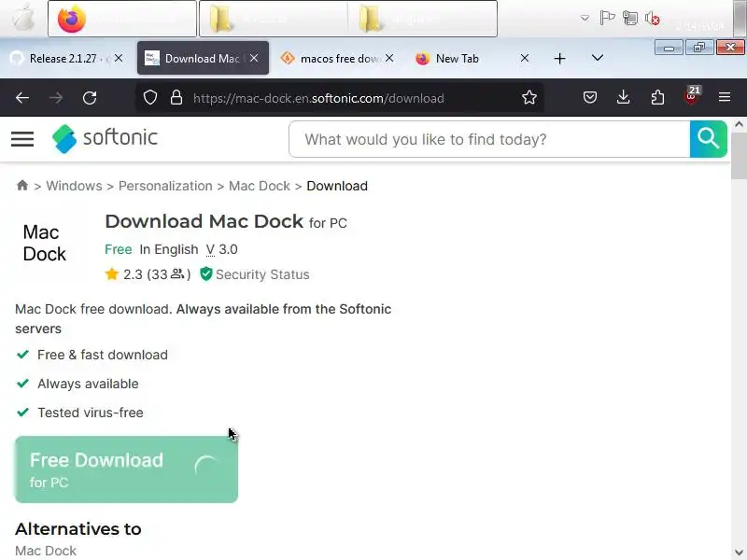747x560 pixels.
Task: Close the Release 2.1.27 tab
Action: [119, 58]
